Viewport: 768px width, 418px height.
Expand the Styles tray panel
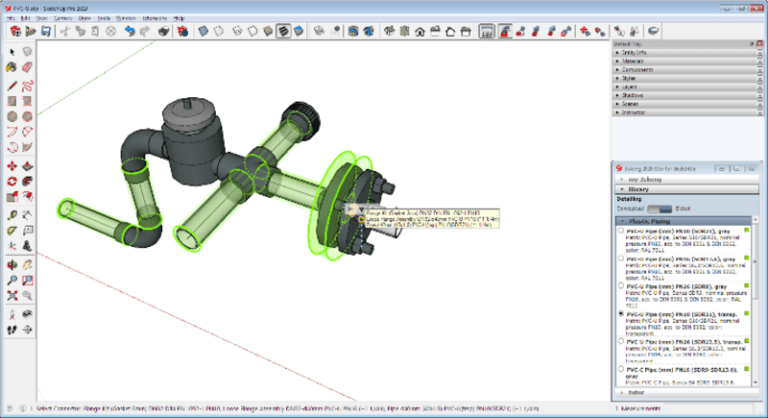pos(686,78)
